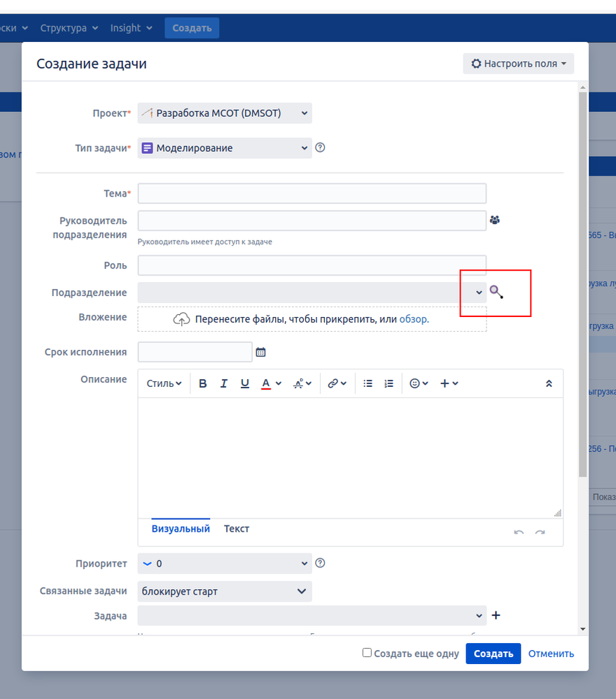Collapse the editor toolbar with double chevron
Image resolution: width=616 pixels, height=699 pixels.
pyautogui.click(x=549, y=383)
